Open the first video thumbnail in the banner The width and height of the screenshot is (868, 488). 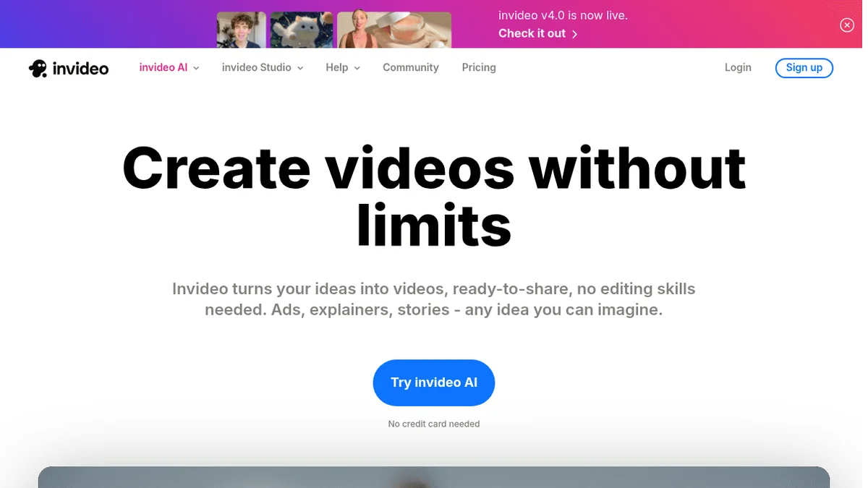(x=241, y=30)
